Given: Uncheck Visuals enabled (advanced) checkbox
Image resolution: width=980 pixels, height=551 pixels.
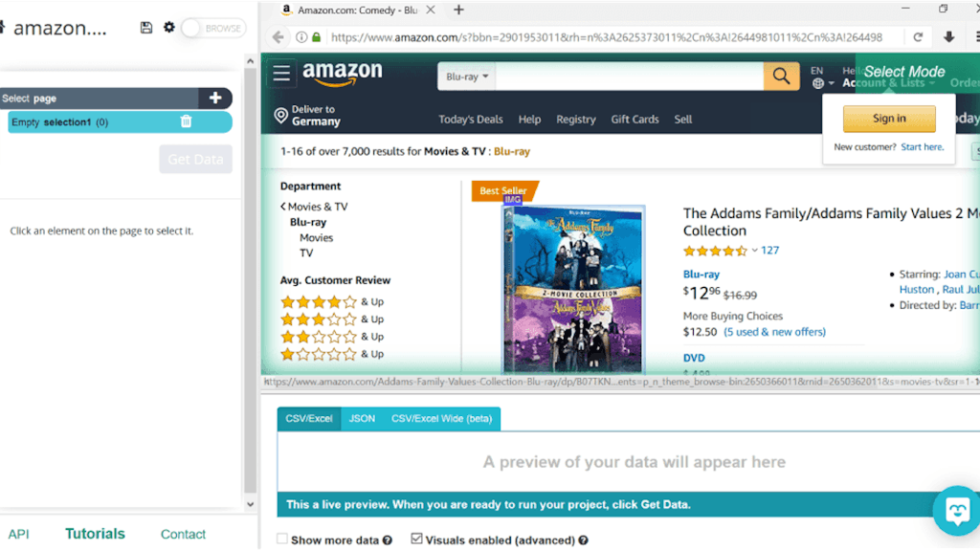Looking at the screenshot, I should [417, 539].
